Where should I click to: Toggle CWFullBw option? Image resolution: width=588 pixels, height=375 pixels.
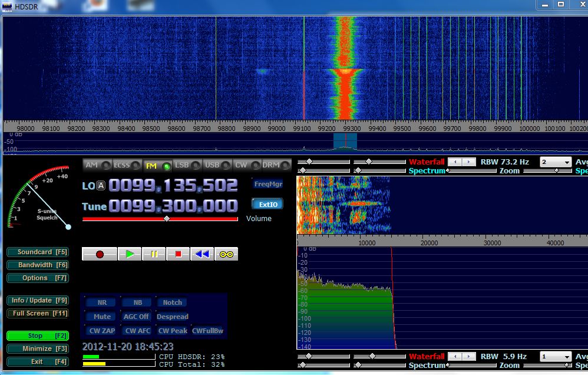pyautogui.click(x=208, y=331)
